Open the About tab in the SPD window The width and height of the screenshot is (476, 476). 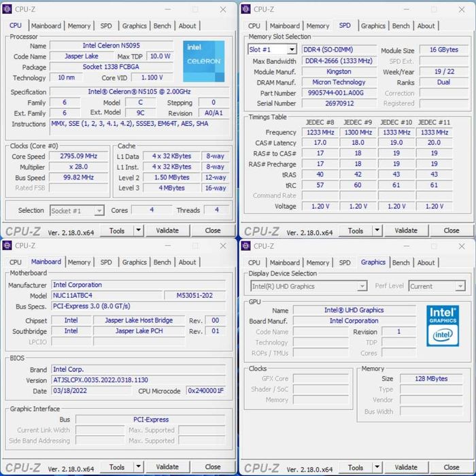click(426, 26)
